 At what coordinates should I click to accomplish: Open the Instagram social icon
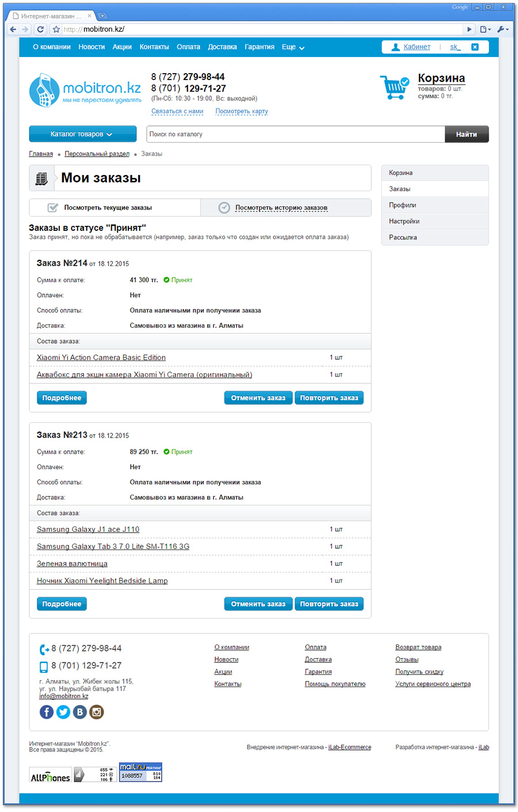97,712
